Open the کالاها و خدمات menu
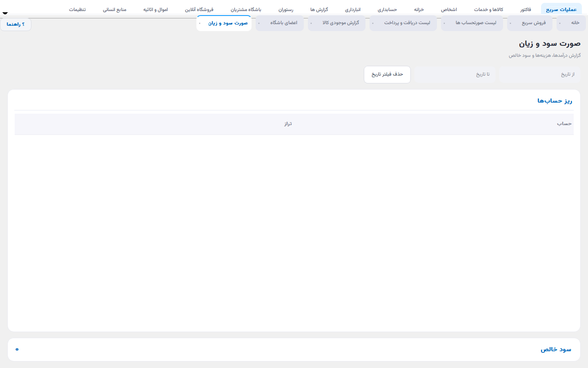 489,9
